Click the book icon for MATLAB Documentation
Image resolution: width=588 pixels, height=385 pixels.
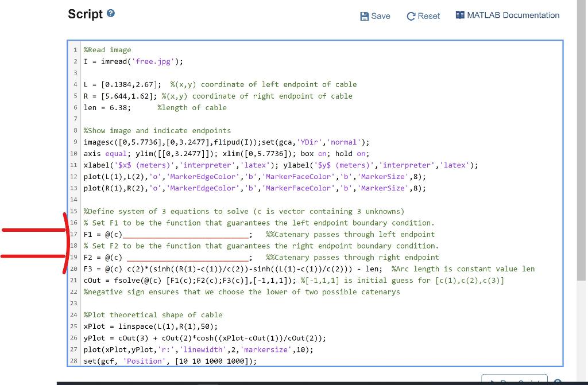tap(459, 14)
